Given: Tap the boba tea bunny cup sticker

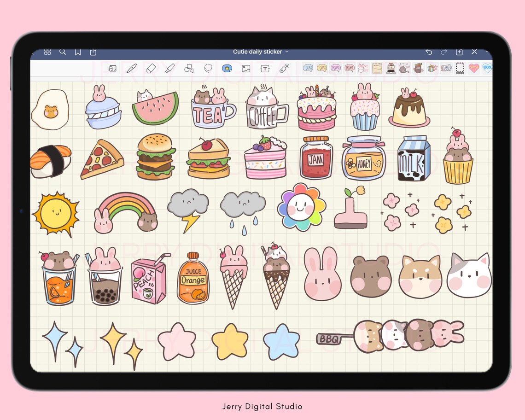Looking at the screenshot, I should click(x=104, y=277).
